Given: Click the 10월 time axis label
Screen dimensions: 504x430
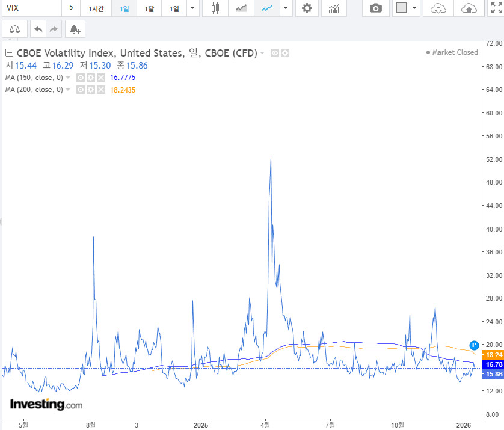Looking at the screenshot, I should (x=398, y=425).
